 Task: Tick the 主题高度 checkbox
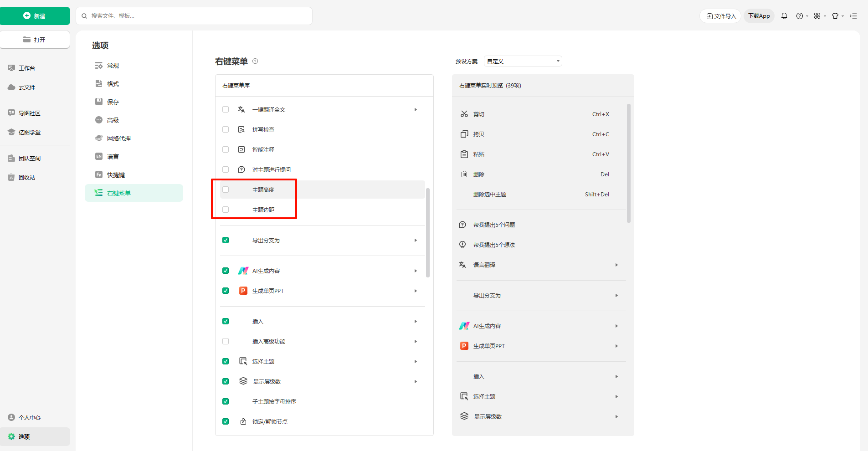tap(226, 190)
